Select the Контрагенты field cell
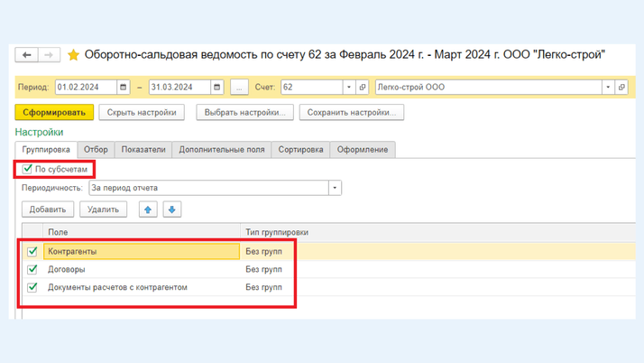644x363 pixels. [142, 251]
